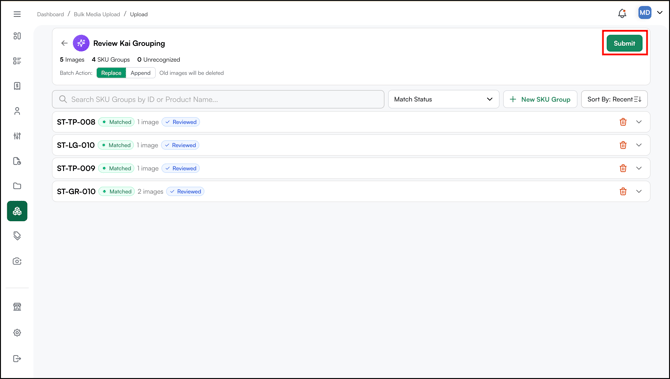This screenshot has width=670, height=379.
Task: Open the sliders adjustments sidebar icon
Action: click(x=17, y=136)
